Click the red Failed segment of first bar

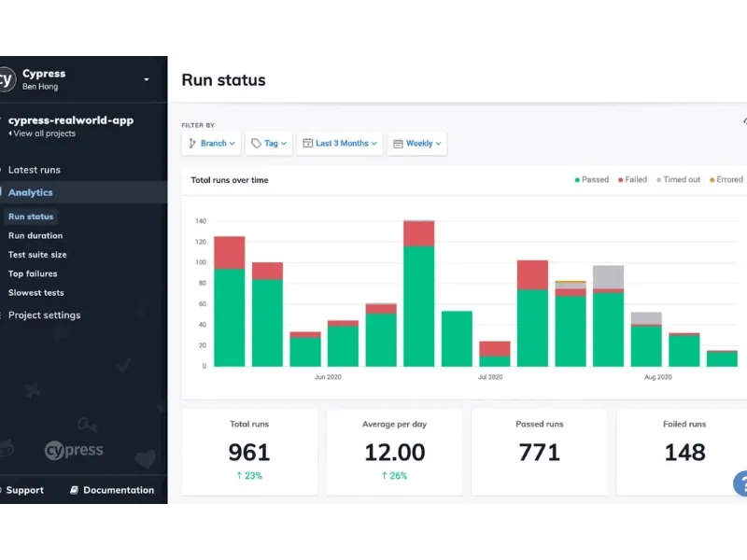[230, 253]
